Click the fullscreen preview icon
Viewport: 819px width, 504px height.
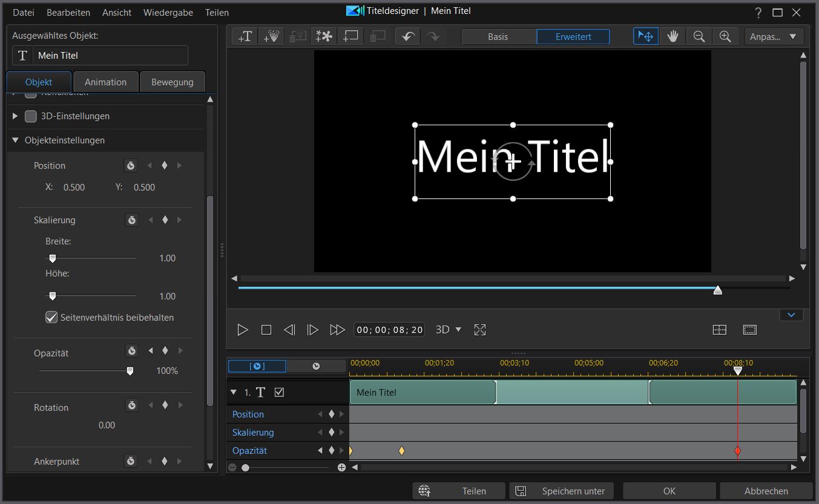coord(480,330)
